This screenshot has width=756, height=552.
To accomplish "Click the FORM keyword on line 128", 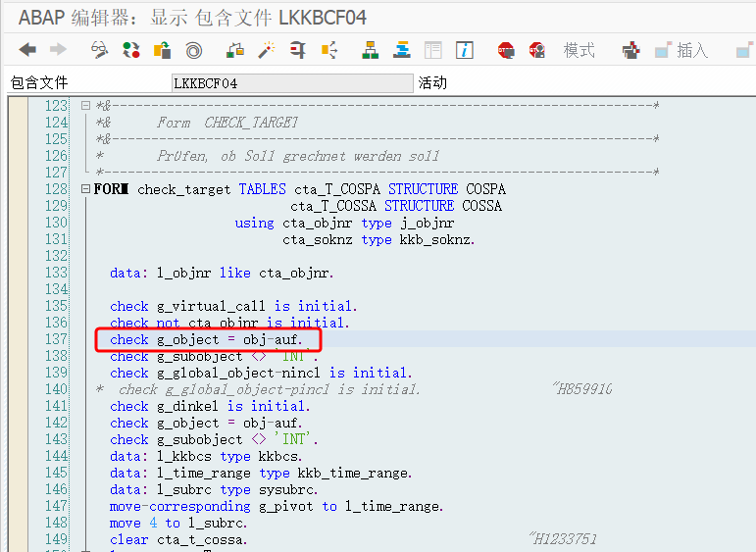I will [x=112, y=188].
